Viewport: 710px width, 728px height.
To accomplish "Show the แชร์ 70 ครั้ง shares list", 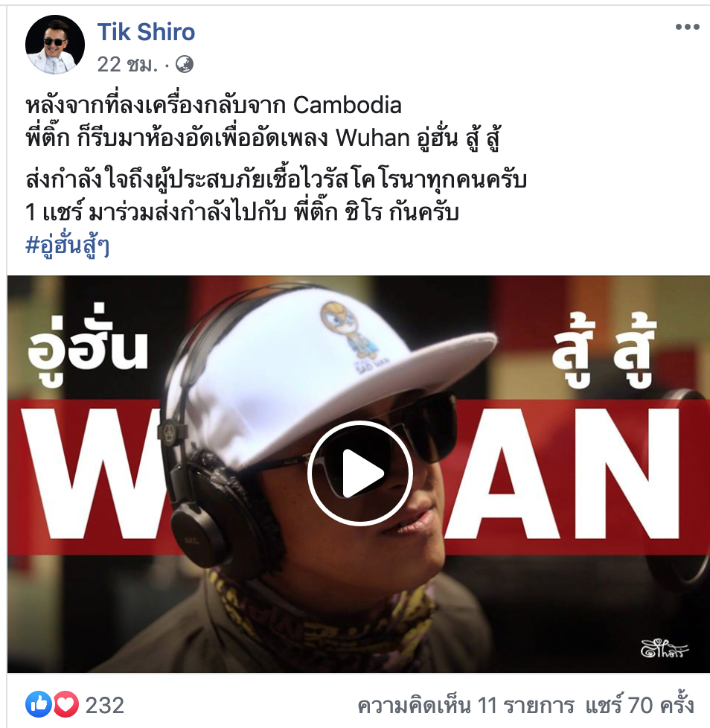I will click(x=639, y=706).
